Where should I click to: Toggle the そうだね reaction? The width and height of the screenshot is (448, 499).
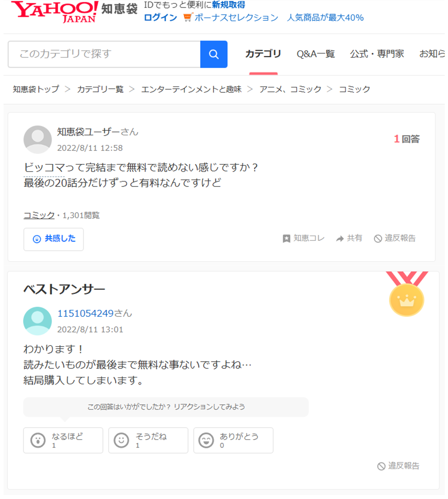(148, 440)
